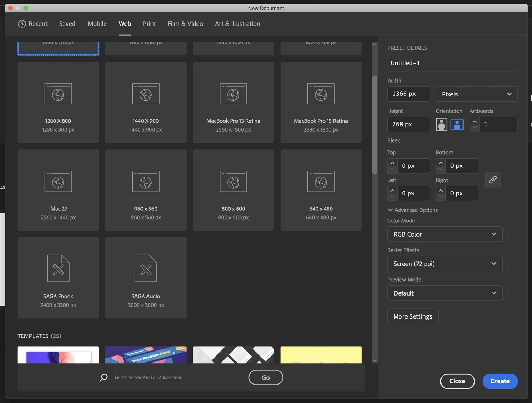Switch to the Film & Video tab

[x=185, y=24]
